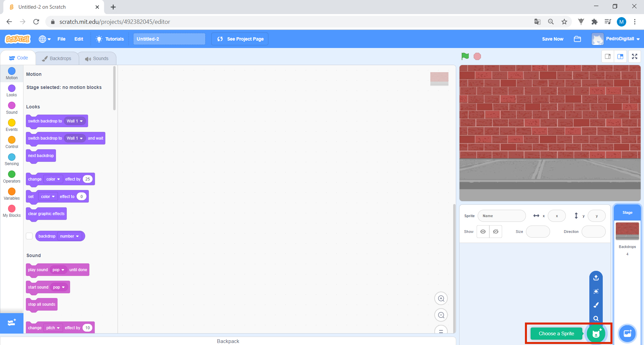Toggle the backdrop number reporter checkbox

(x=29, y=236)
